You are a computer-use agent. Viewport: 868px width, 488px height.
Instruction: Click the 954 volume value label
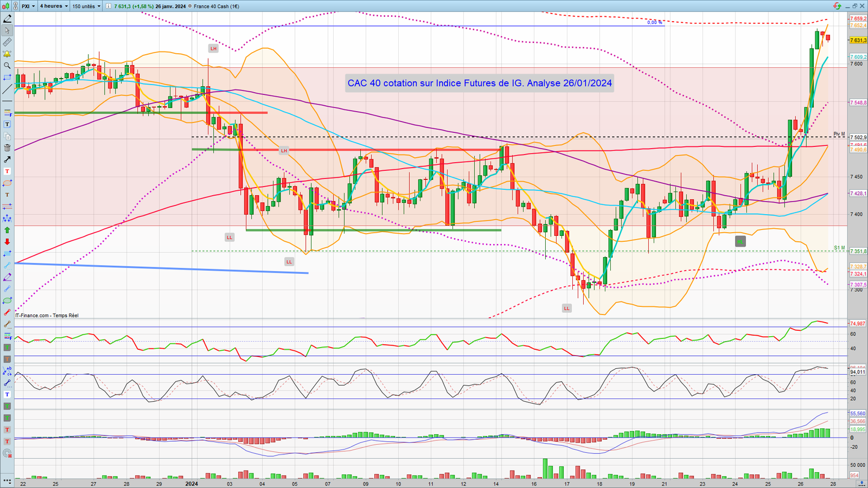(854, 476)
